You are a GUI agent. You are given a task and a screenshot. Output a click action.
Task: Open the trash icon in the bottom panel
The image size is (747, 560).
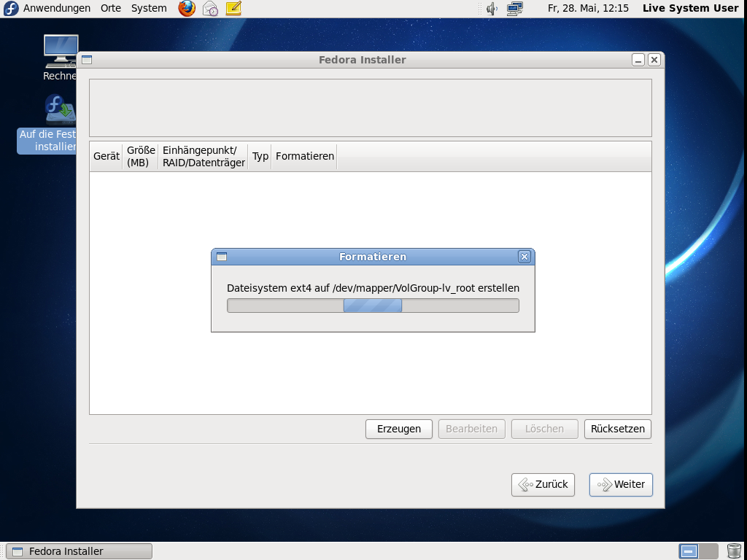(734, 551)
